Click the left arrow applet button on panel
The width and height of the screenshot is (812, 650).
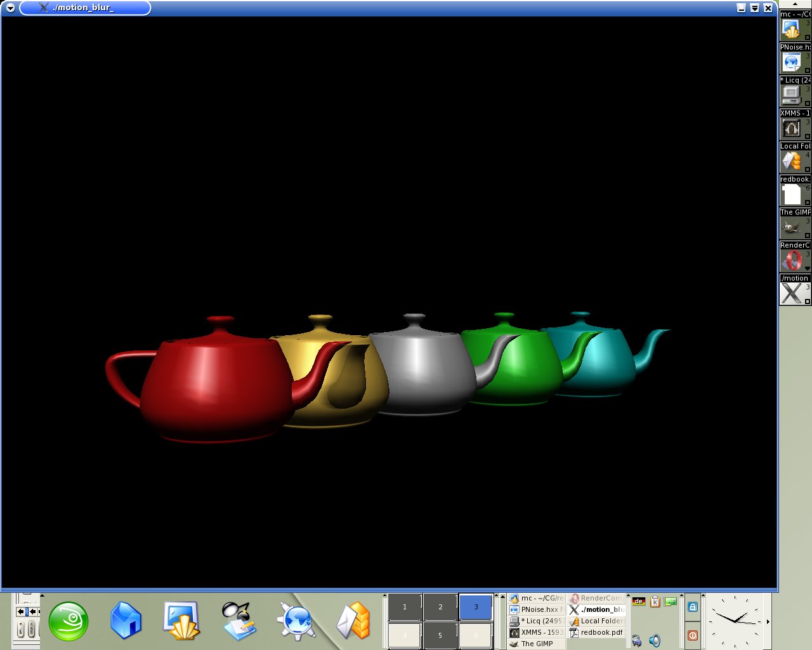click(21, 611)
